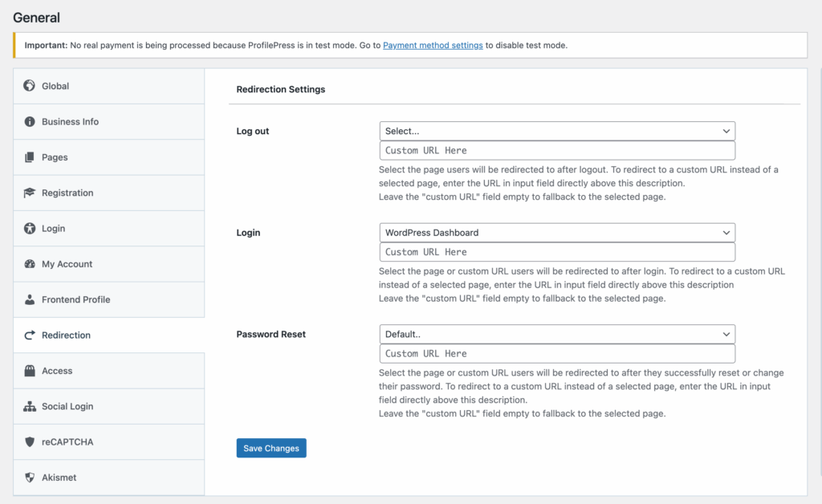Switch to the Registration settings tab
This screenshot has width=822, height=504.
67,193
